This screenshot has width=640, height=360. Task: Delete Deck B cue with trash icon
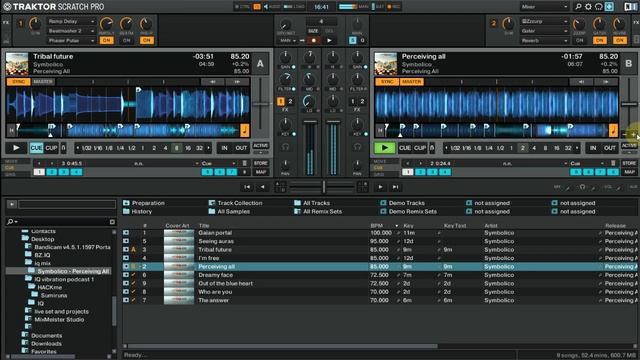coord(613,163)
